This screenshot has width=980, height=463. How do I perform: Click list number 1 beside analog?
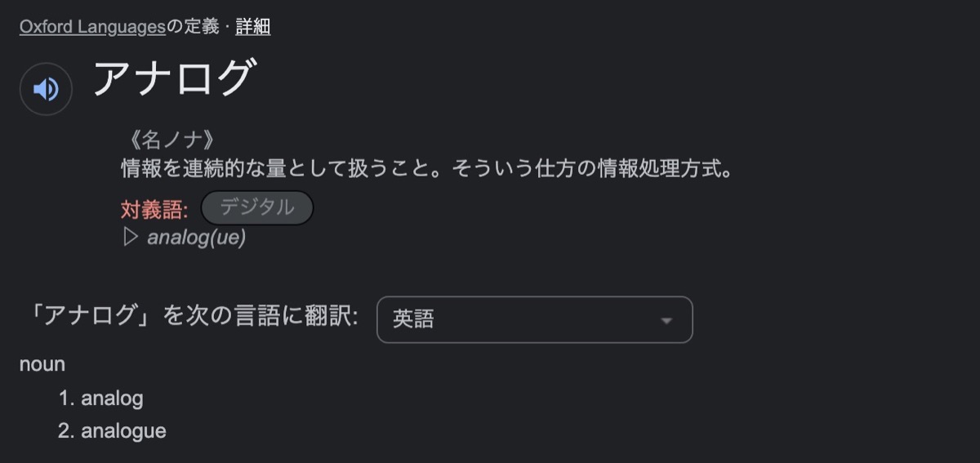(66, 398)
